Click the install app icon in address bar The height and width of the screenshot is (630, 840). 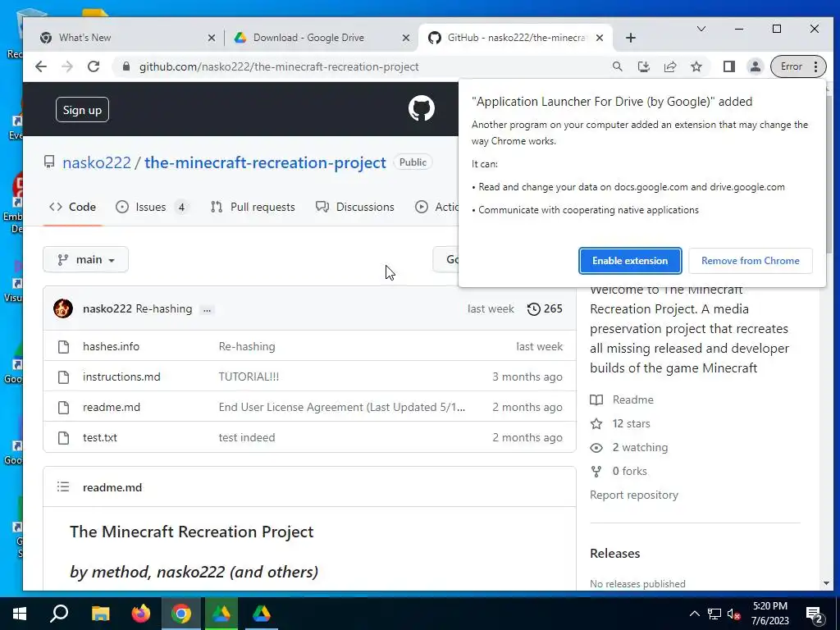[643, 66]
